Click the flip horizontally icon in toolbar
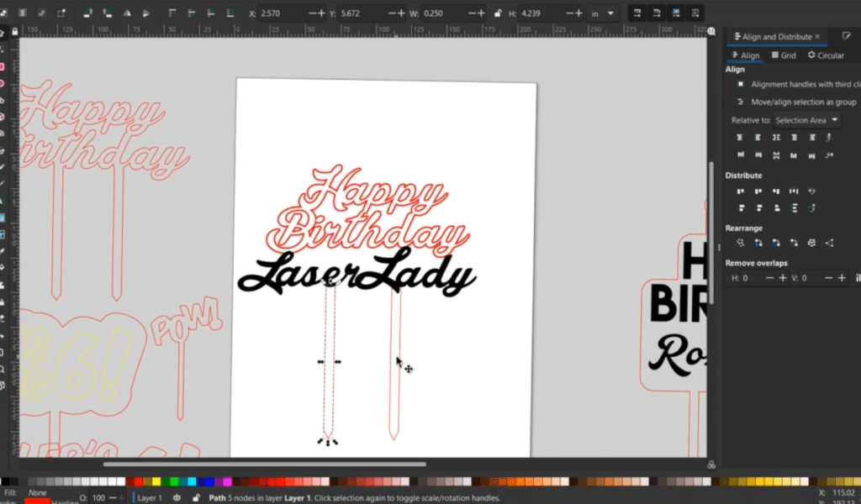 tap(128, 13)
